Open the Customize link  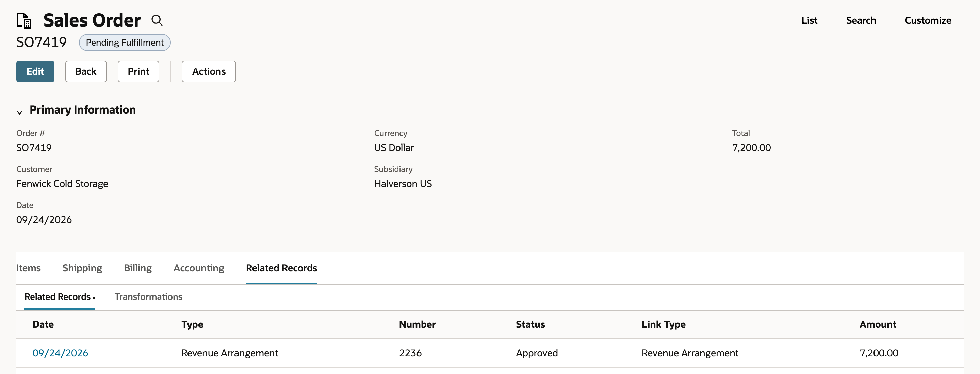click(928, 20)
